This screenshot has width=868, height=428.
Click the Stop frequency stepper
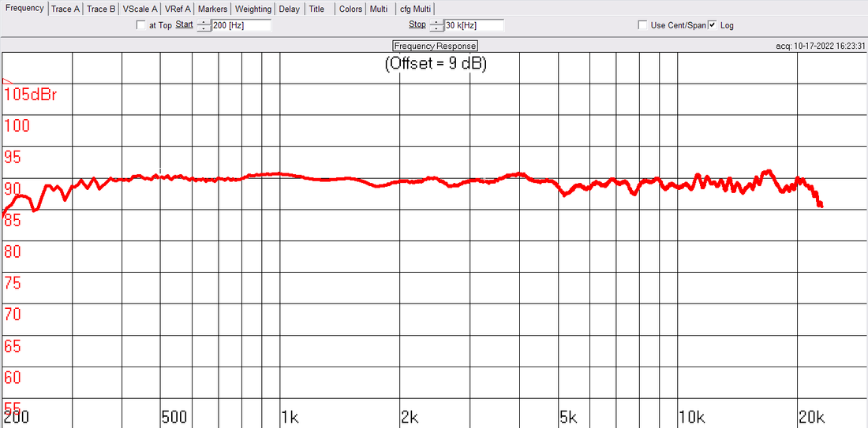click(437, 25)
